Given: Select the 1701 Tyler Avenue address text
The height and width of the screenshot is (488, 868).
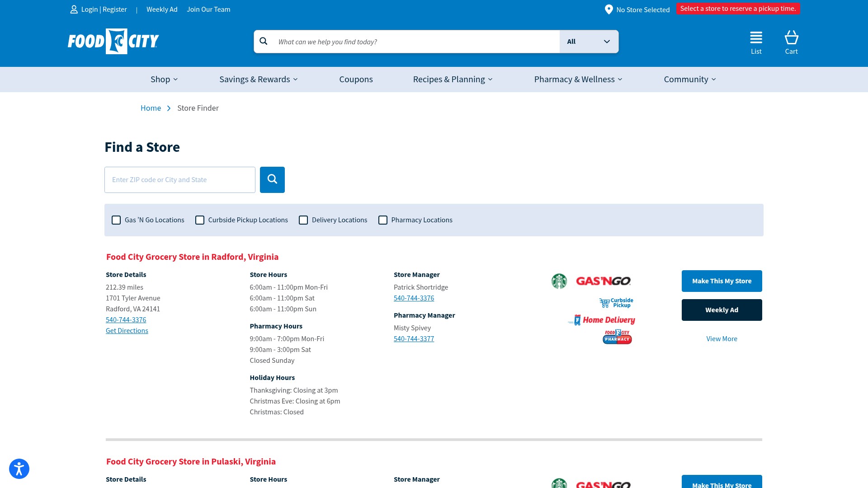Looking at the screenshot, I should point(133,298).
